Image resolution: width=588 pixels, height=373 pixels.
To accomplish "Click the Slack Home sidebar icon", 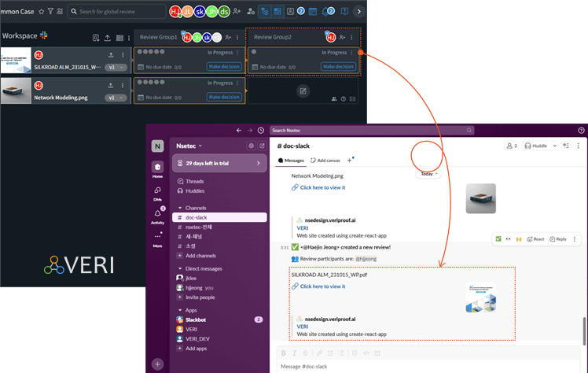I will [158, 167].
